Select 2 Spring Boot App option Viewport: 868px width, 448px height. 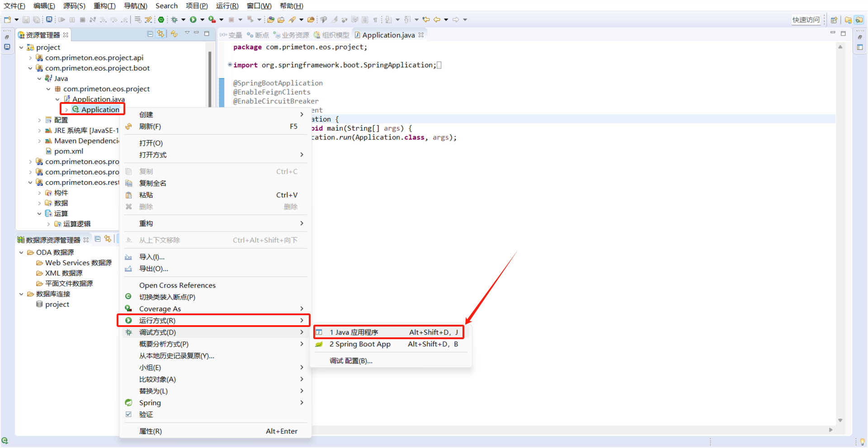(x=360, y=344)
